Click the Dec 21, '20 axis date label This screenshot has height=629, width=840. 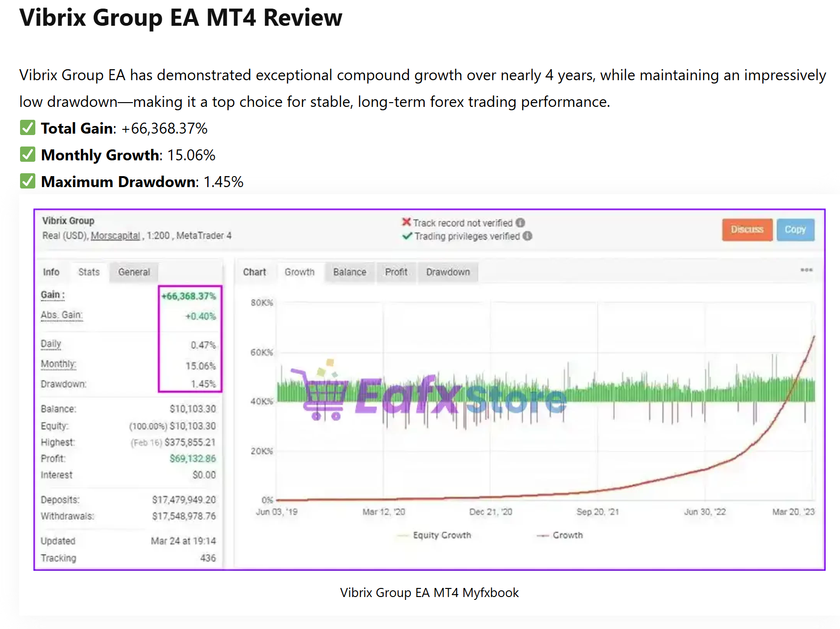pos(491,512)
